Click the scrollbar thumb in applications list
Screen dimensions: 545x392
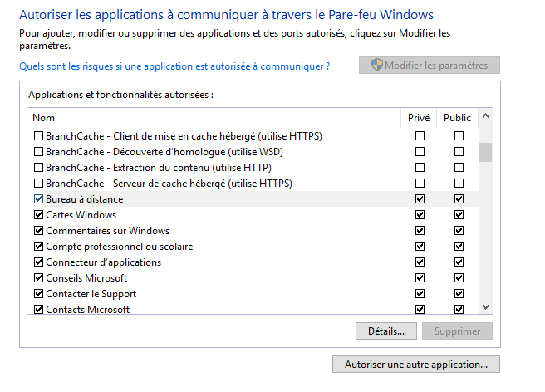pyautogui.click(x=485, y=152)
